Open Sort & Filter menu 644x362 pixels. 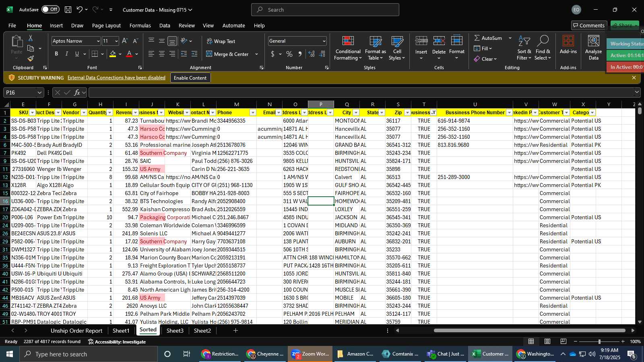click(524, 48)
